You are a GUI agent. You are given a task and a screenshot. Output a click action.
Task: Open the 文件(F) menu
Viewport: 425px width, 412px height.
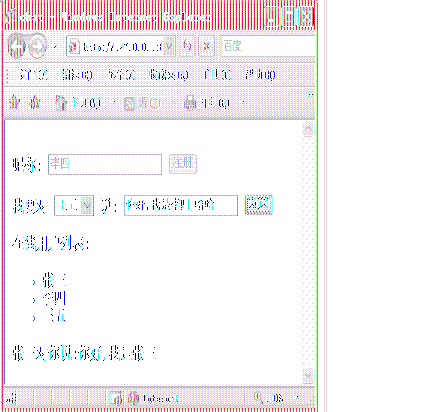click(x=34, y=75)
